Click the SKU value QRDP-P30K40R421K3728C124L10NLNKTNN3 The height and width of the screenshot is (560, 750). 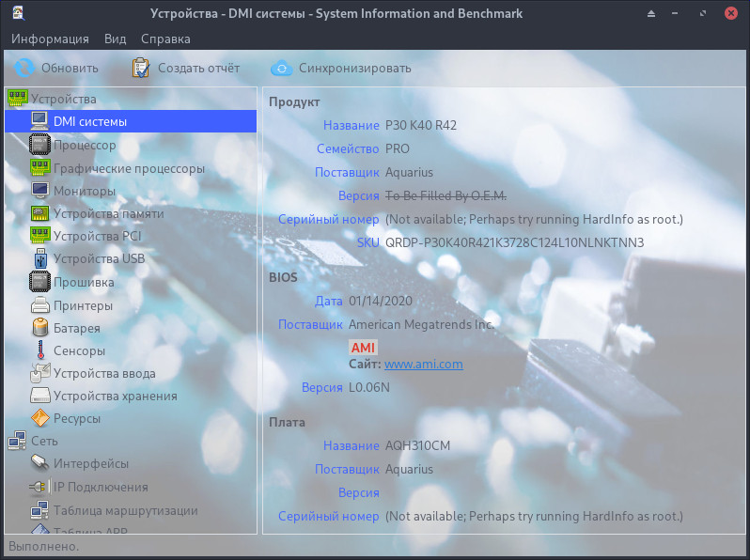click(x=515, y=242)
